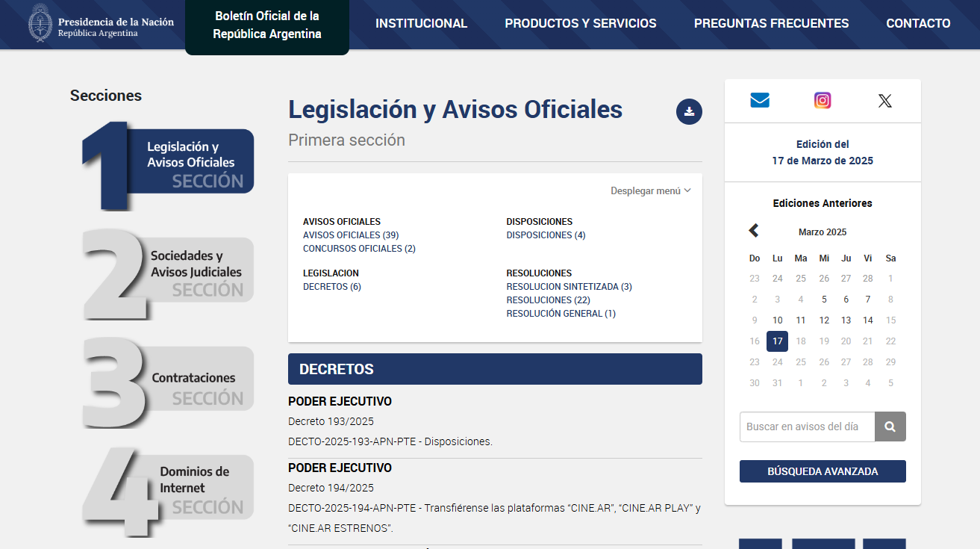Open the INSTITUCIONAL menu
Viewport: 980px width, 549px height.
coord(421,24)
